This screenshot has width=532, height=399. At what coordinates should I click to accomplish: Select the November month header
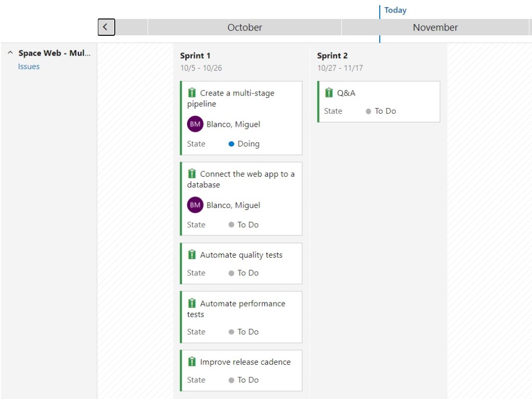[435, 28]
